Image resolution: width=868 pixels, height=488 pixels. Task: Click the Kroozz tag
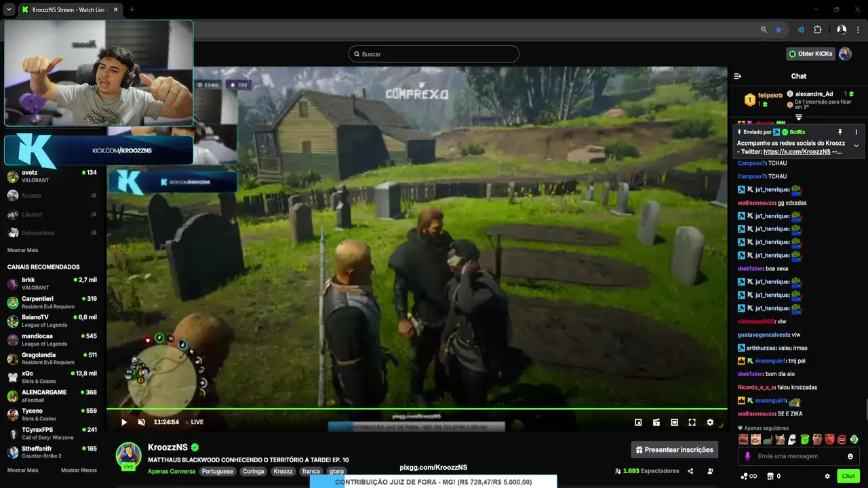(x=283, y=471)
